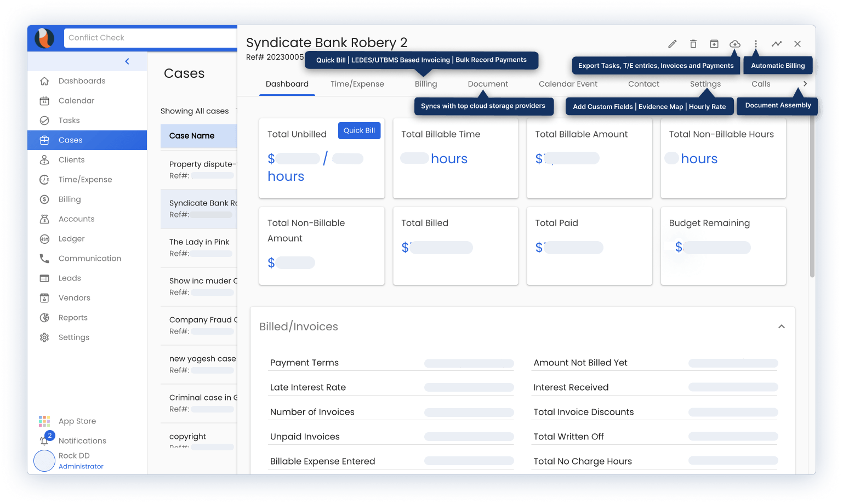The image size is (843, 504).
Task: Click the delete trash icon in case header
Action: pyautogui.click(x=693, y=43)
